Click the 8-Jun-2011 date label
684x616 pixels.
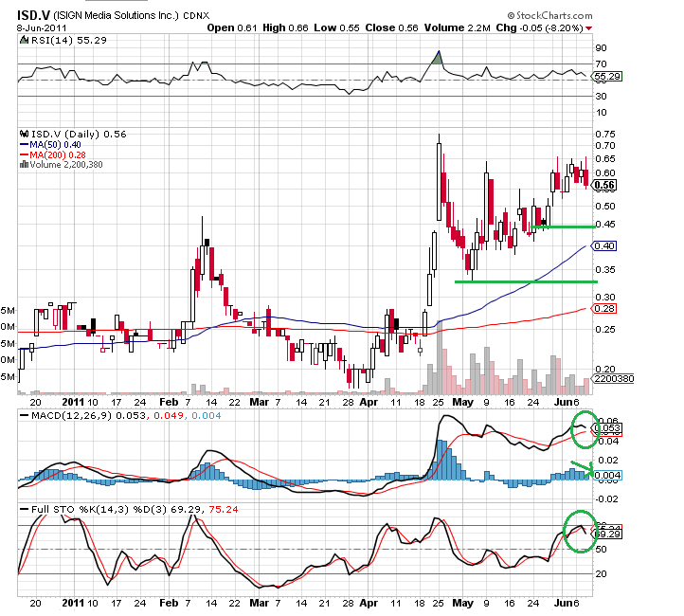coord(42,27)
